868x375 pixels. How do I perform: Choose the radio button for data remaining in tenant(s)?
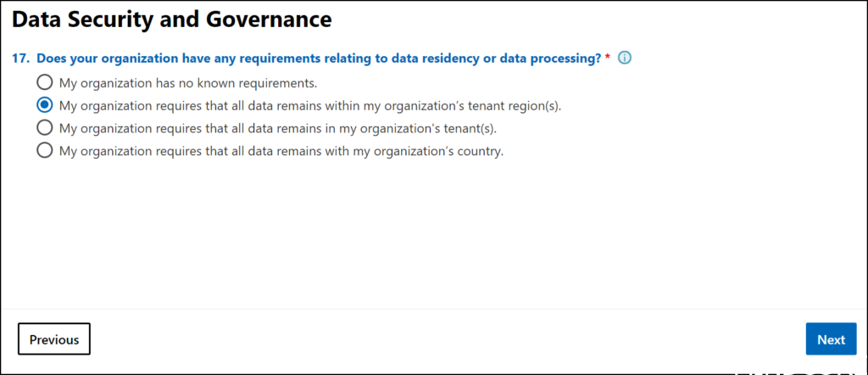[44, 129]
